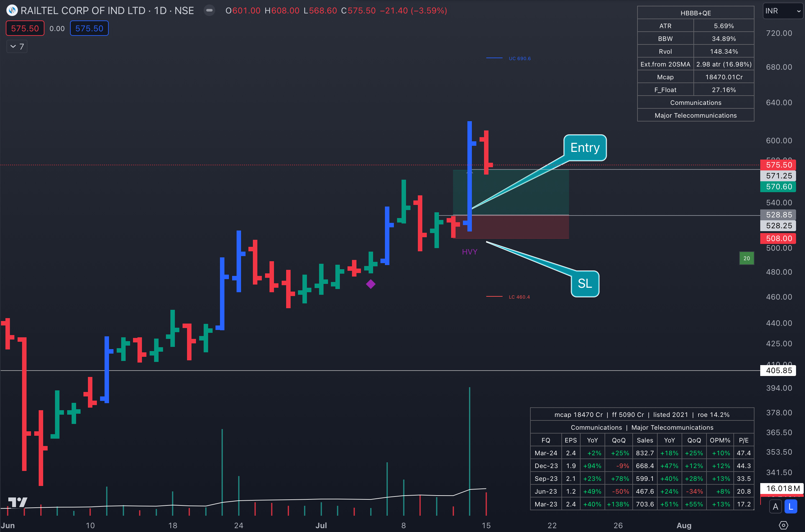Click the Jun-23 quarter row label
This screenshot has width=805, height=532.
pyautogui.click(x=546, y=491)
